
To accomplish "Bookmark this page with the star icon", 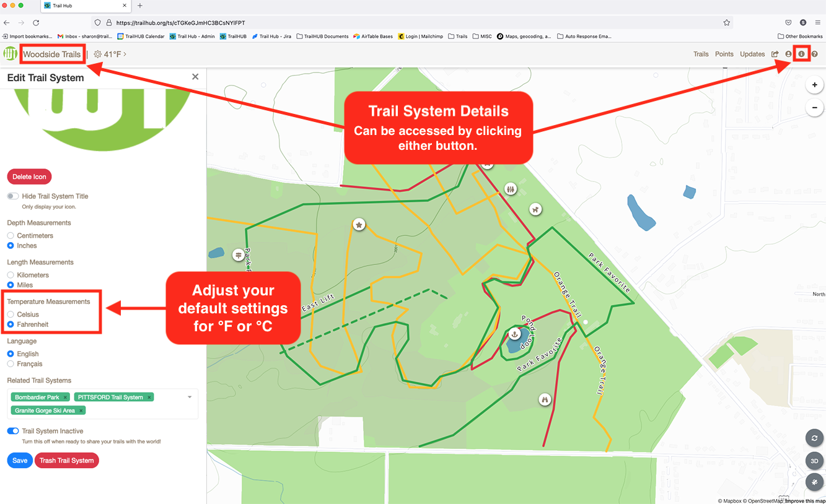I will pos(726,23).
